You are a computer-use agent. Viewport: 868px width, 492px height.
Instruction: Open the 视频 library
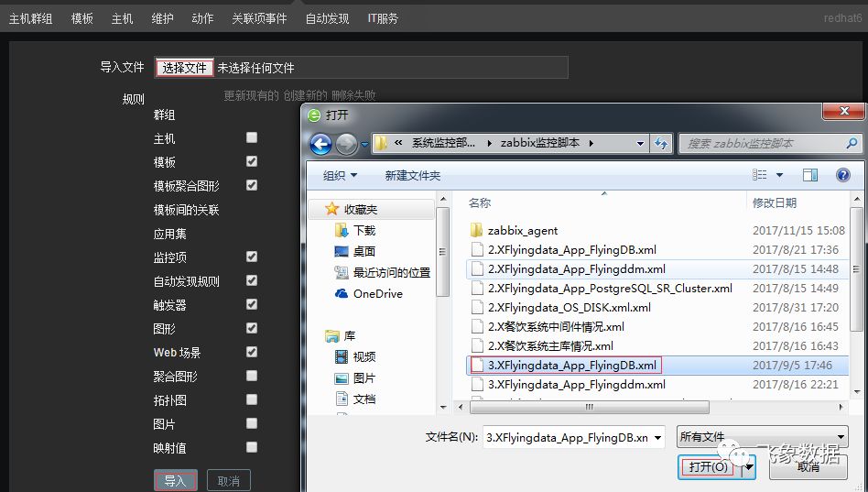tap(355, 356)
